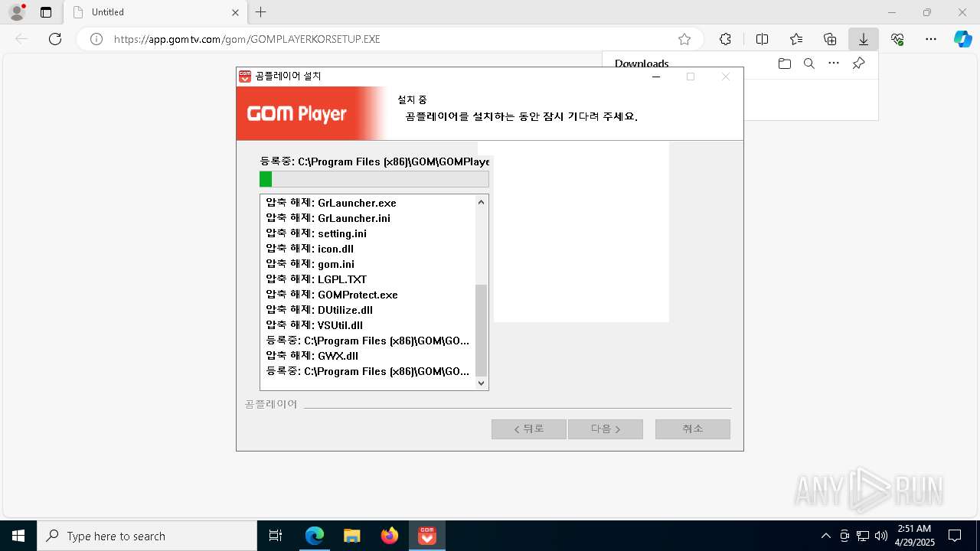Open the Extensions puzzle icon
The image size is (980, 551).
[725, 39]
